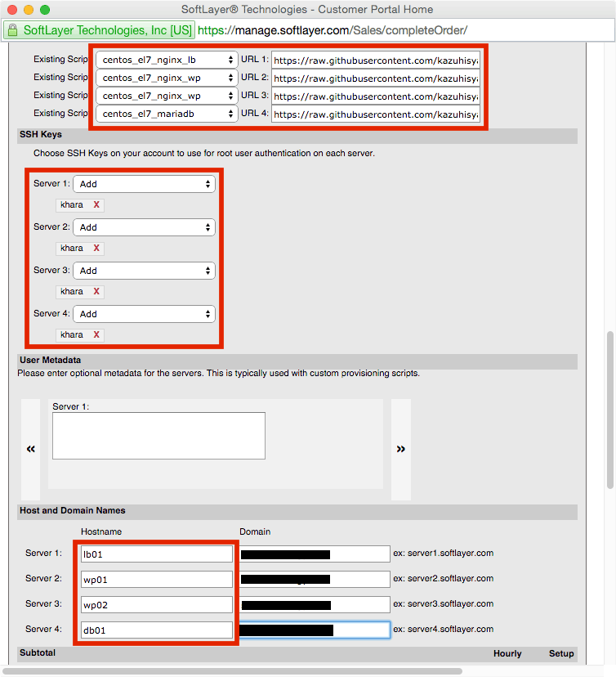Click the horizontal page scrollbar

(233, 671)
